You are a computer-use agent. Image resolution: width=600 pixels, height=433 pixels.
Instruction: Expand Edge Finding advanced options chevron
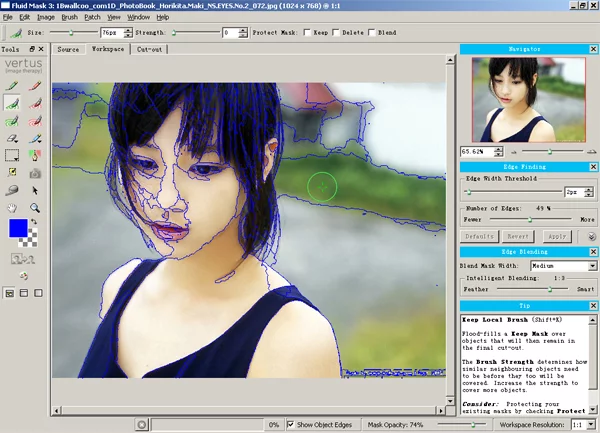pos(592,236)
